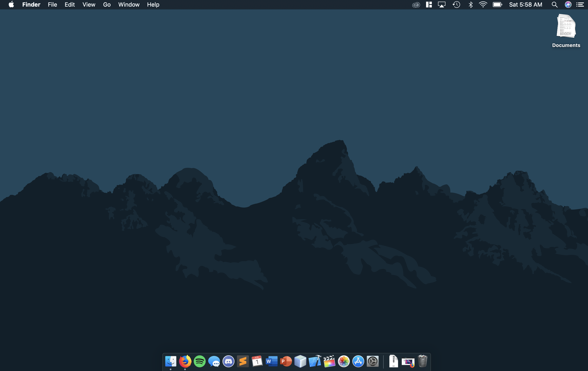588x371 pixels.
Task: Open Discord in the Dock
Action: pos(228,361)
